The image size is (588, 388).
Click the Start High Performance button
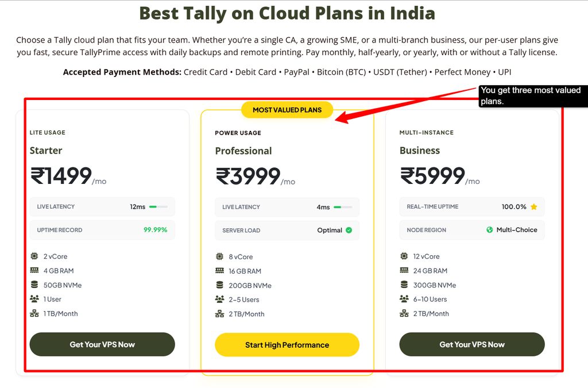point(287,344)
